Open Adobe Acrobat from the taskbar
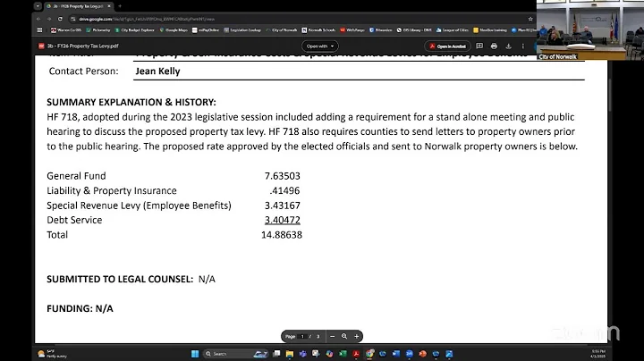This screenshot has height=361, width=644. coord(356,354)
